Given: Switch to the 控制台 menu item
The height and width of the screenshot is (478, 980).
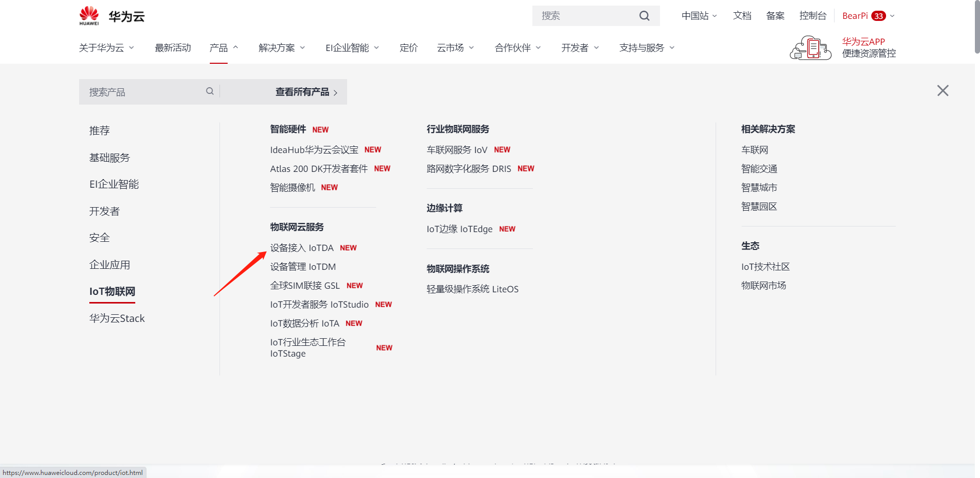Looking at the screenshot, I should (813, 16).
